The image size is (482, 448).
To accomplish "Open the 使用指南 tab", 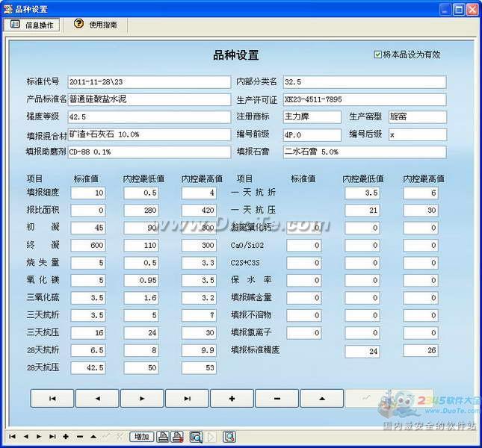I will coord(95,25).
